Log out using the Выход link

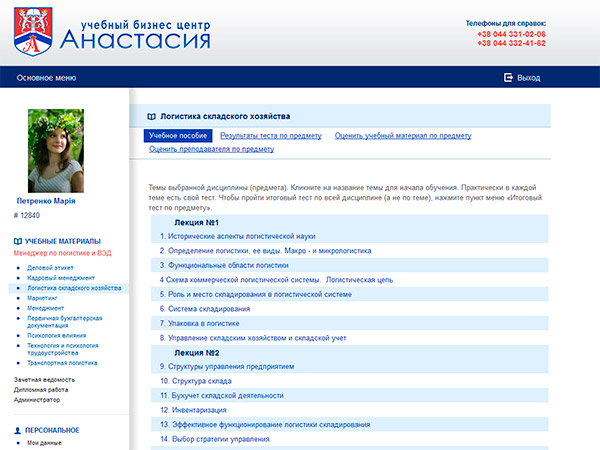pos(529,77)
